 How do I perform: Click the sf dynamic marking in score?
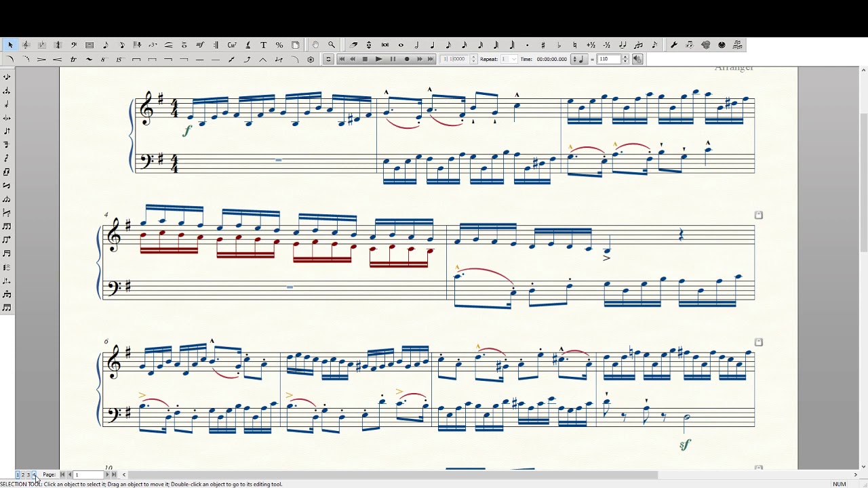point(685,444)
